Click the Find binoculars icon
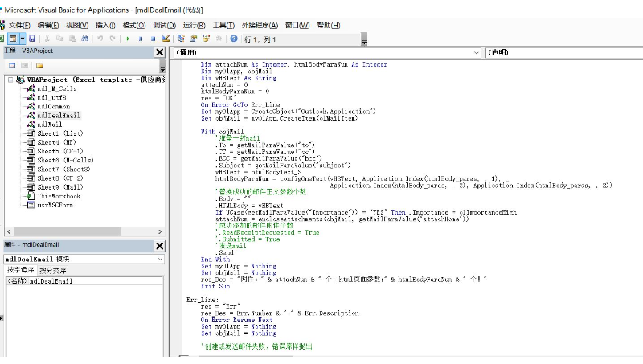643x364 pixels. point(85,39)
